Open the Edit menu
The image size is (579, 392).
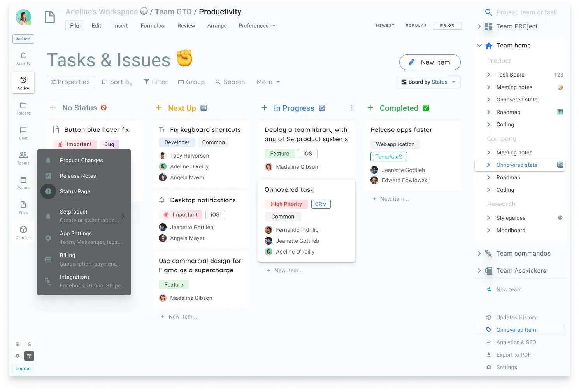pos(96,25)
